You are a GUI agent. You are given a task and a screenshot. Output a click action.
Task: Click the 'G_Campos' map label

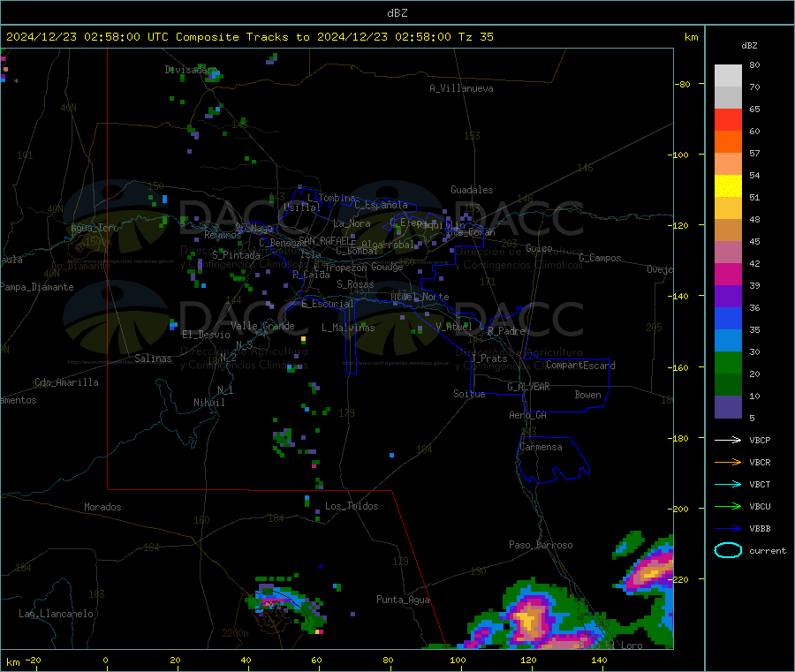pyautogui.click(x=601, y=258)
